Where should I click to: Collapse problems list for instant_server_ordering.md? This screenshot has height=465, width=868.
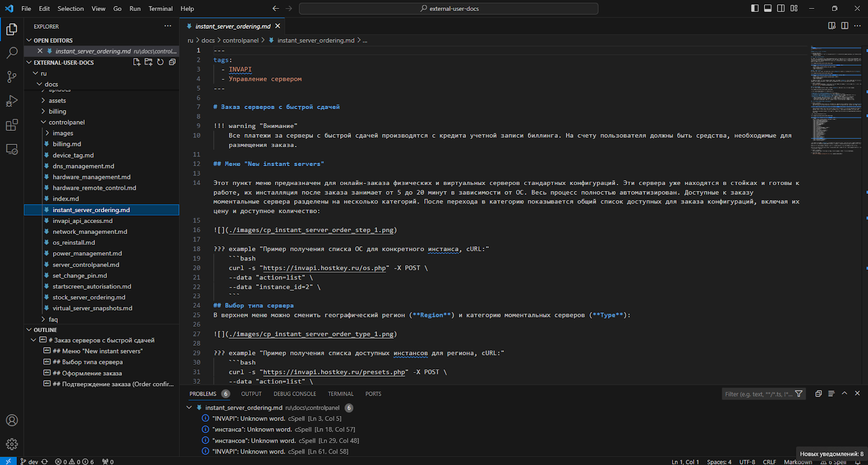pos(189,407)
